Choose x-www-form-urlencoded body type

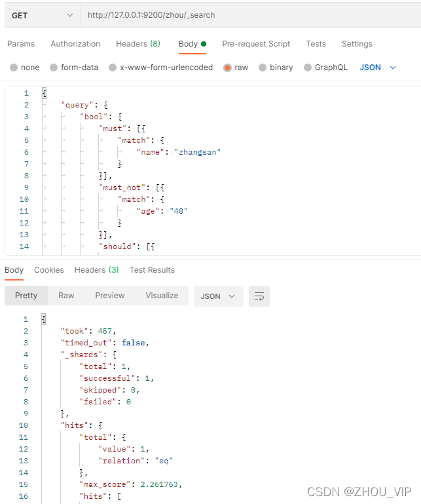point(113,68)
